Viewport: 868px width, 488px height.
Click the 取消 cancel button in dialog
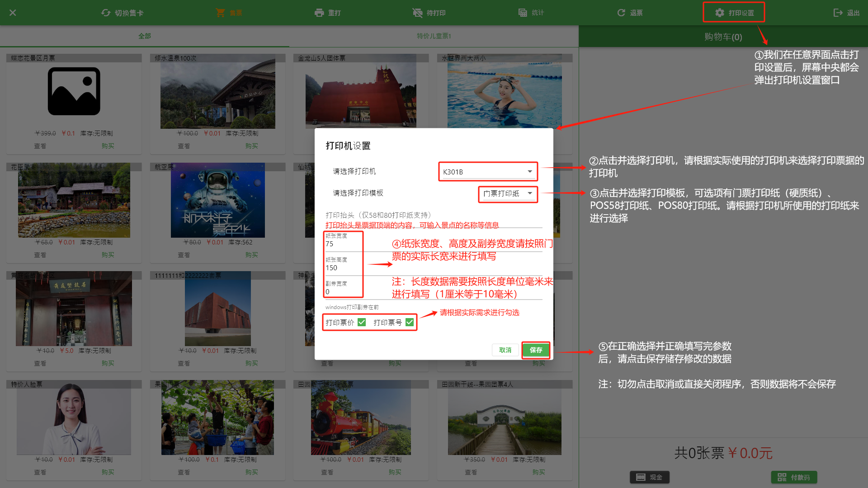505,350
